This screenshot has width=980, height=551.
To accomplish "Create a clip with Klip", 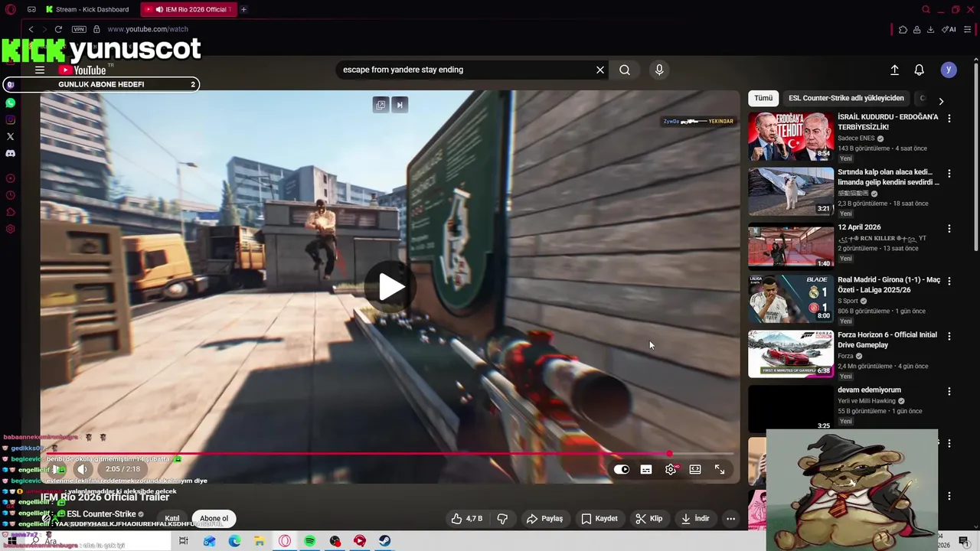I will click(649, 519).
